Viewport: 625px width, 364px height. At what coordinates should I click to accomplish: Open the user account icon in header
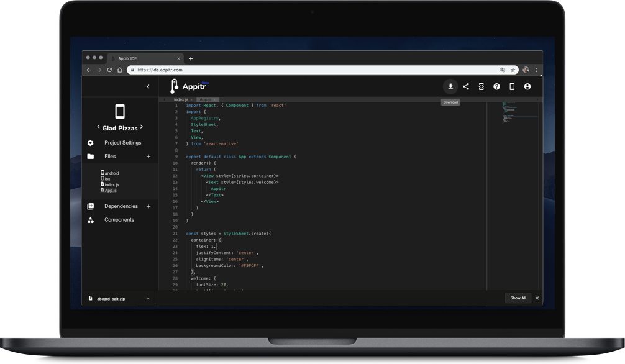coord(527,86)
